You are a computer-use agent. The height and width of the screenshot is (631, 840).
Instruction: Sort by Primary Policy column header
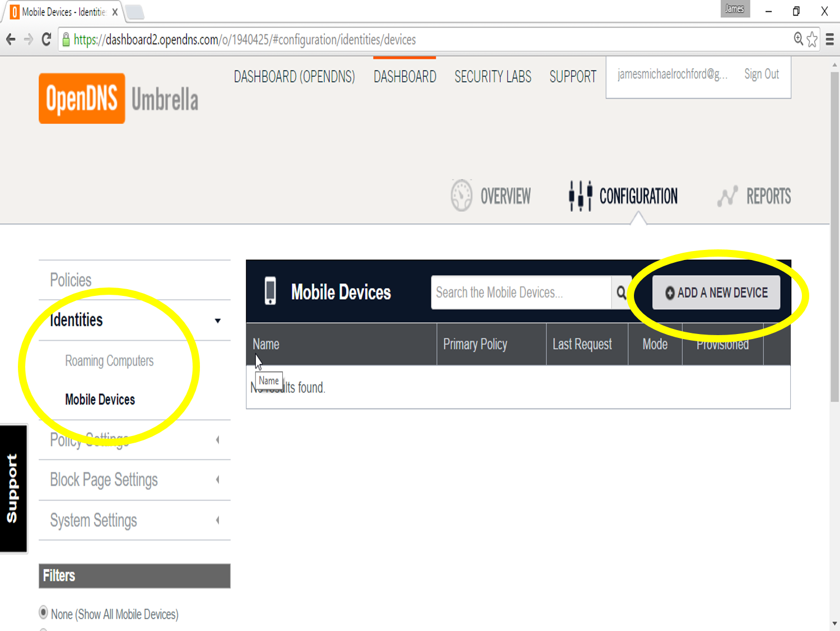(492, 344)
